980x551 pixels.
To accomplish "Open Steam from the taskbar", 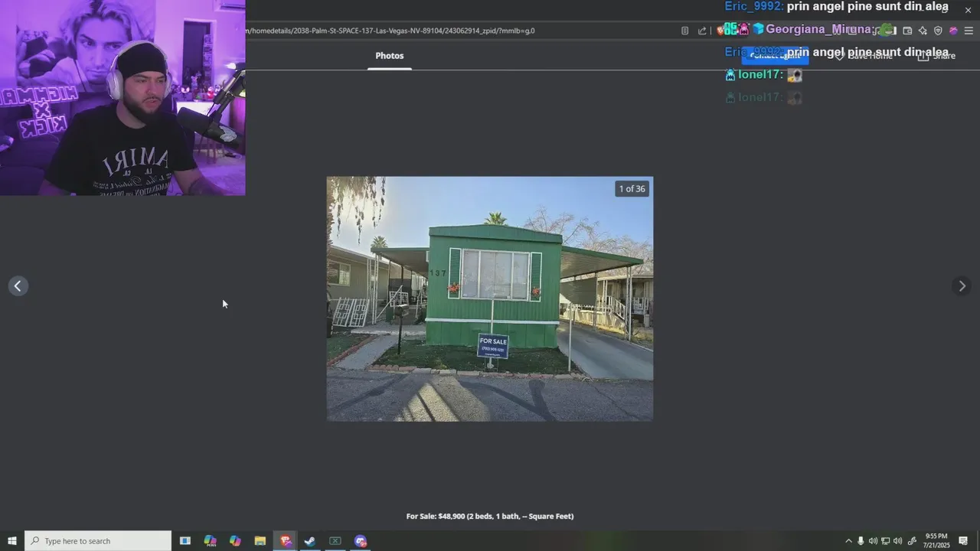I will click(x=310, y=541).
